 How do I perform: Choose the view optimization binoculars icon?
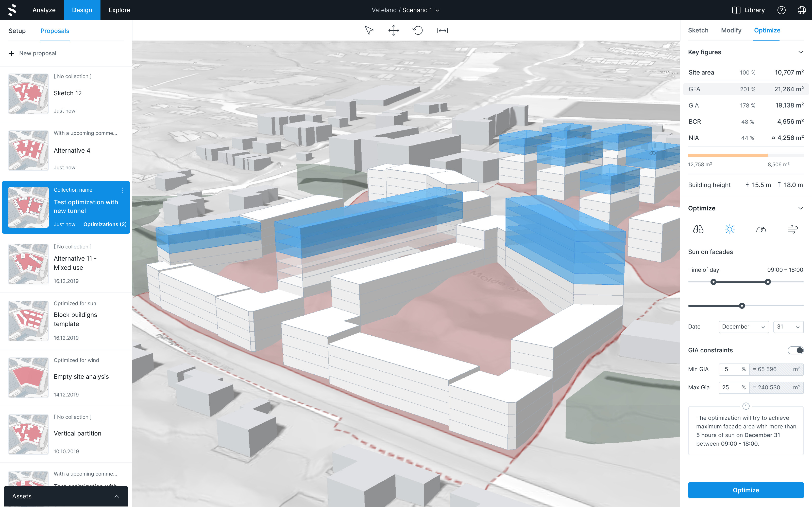coord(698,229)
